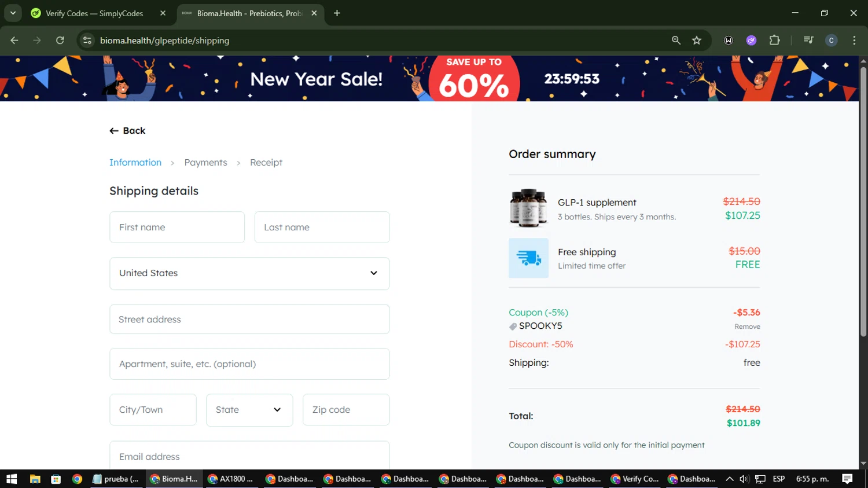868x488 pixels.
Task: Click the W extension icon in toolbar
Action: (x=729, y=41)
